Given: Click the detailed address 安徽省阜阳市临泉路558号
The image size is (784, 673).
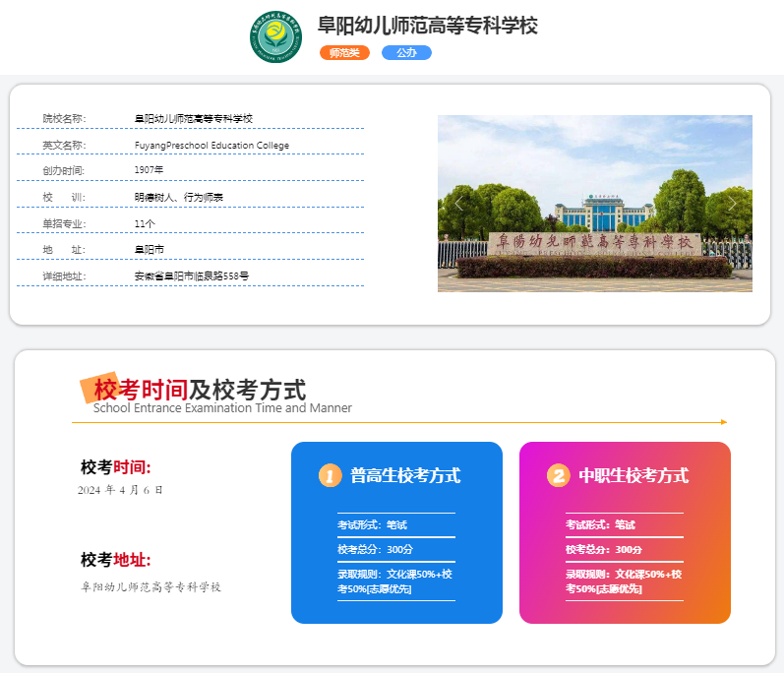Looking at the screenshot, I should pos(192,276).
